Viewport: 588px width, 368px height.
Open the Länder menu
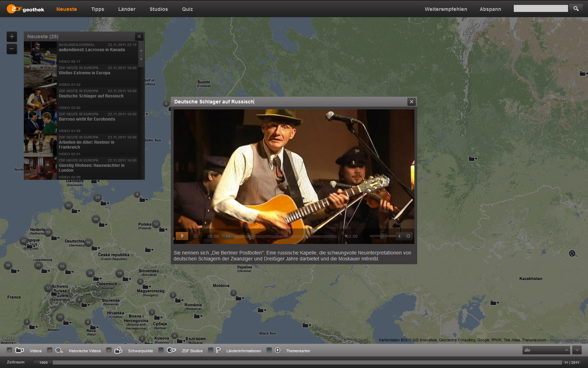(127, 9)
